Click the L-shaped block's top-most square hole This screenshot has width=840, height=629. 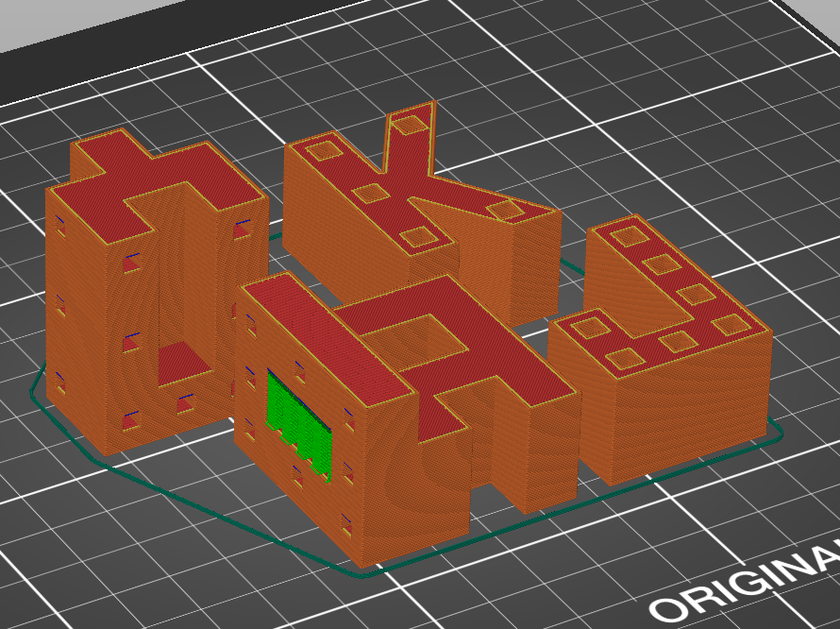coord(624,233)
